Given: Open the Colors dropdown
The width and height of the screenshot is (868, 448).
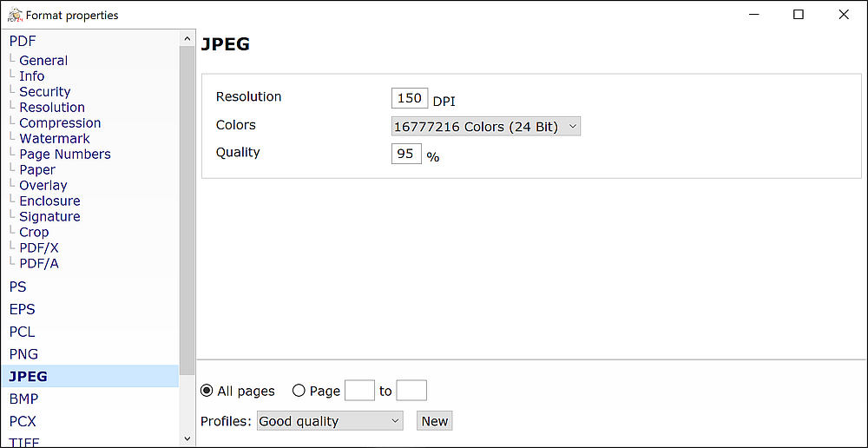Looking at the screenshot, I should click(485, 127).
